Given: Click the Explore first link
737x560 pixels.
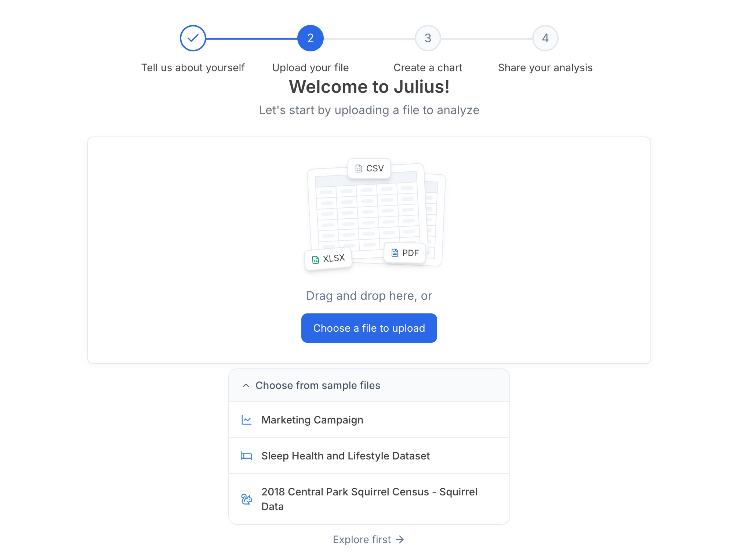Looking at the screenshot, I should [x=368, y=539].
